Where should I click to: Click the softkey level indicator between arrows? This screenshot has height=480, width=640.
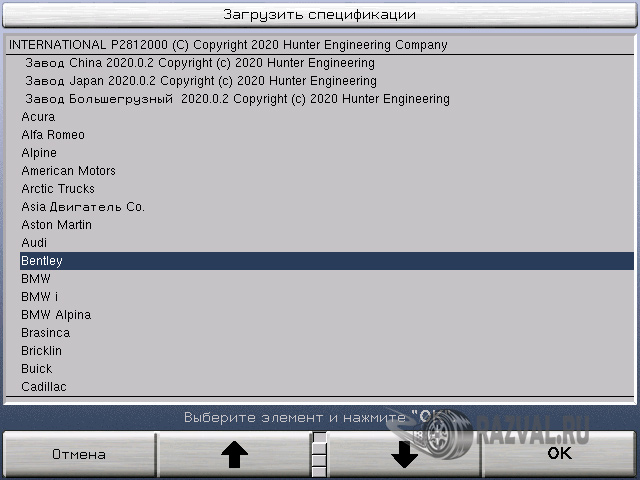click(320, 455)
